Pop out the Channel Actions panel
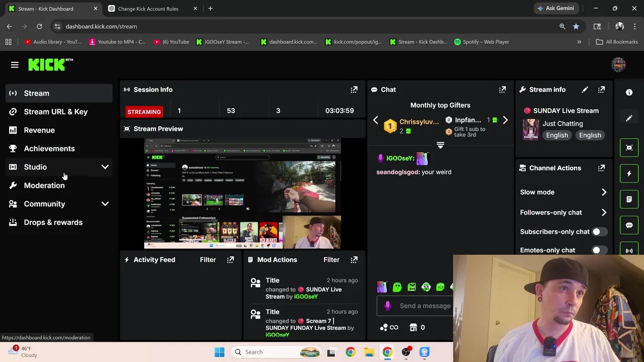 pos(602,168)
